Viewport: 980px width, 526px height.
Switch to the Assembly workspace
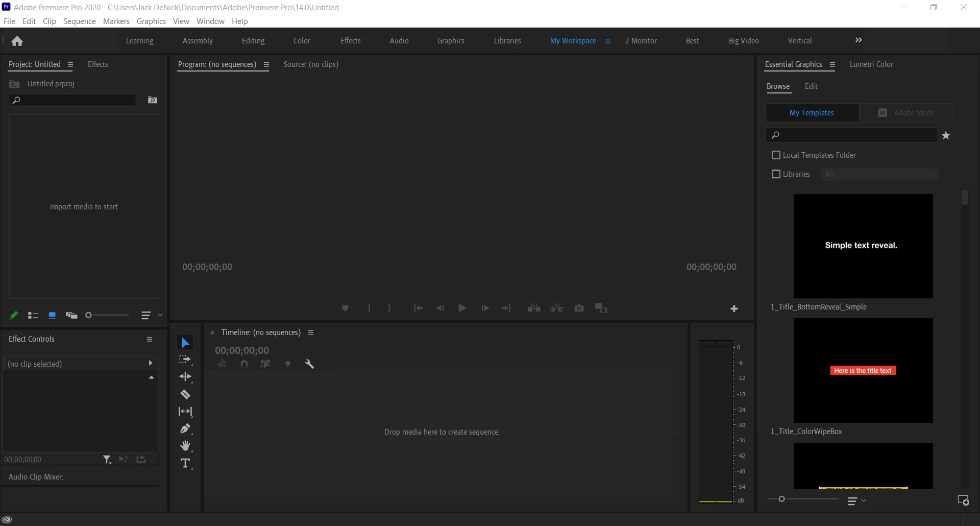coord(198,41)
